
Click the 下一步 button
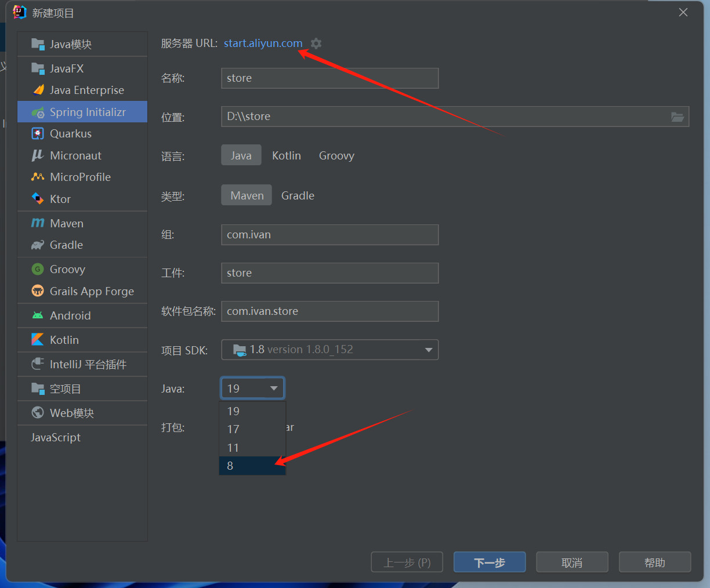[x=490, y=562]
